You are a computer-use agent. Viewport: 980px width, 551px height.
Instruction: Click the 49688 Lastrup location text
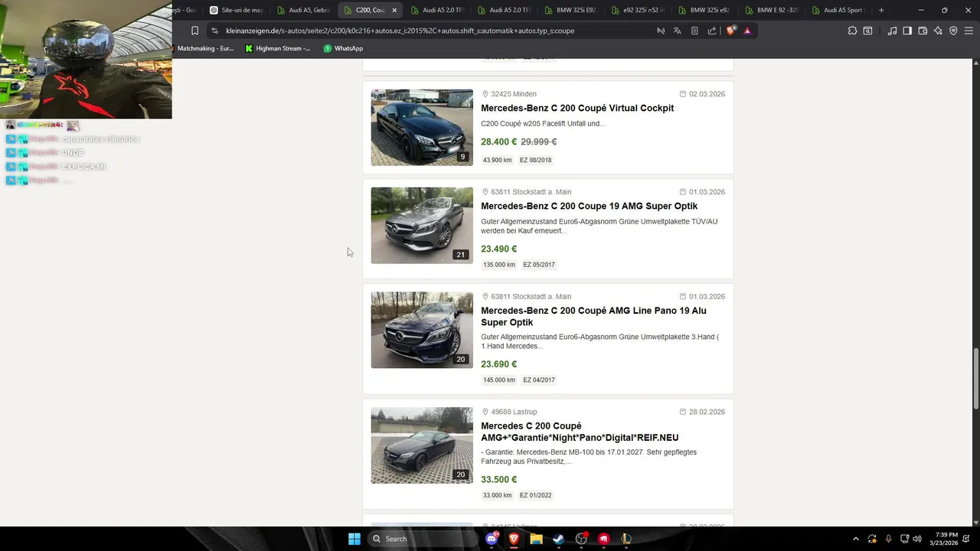(x=513, y=412)
